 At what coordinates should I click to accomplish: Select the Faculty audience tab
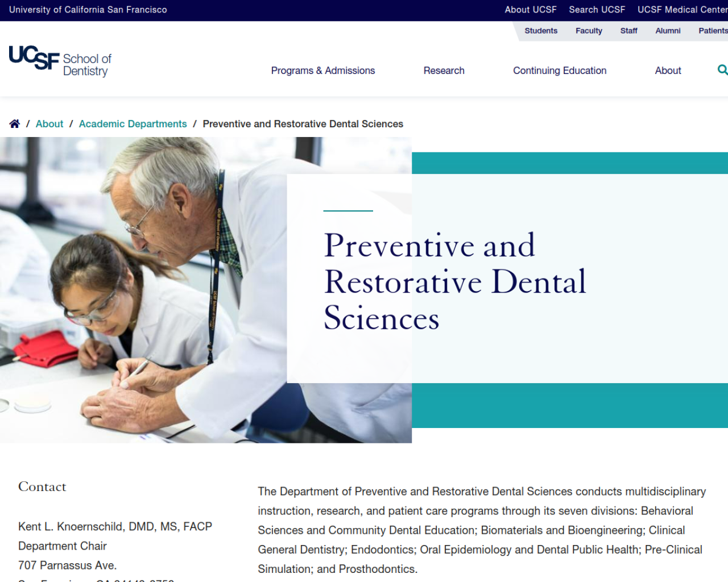coord(589,31)
